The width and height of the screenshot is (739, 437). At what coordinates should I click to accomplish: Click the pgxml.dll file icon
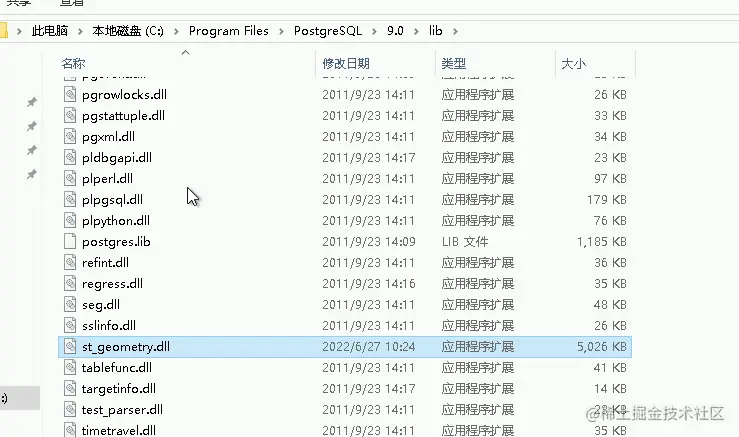click(x=70, y=136)
